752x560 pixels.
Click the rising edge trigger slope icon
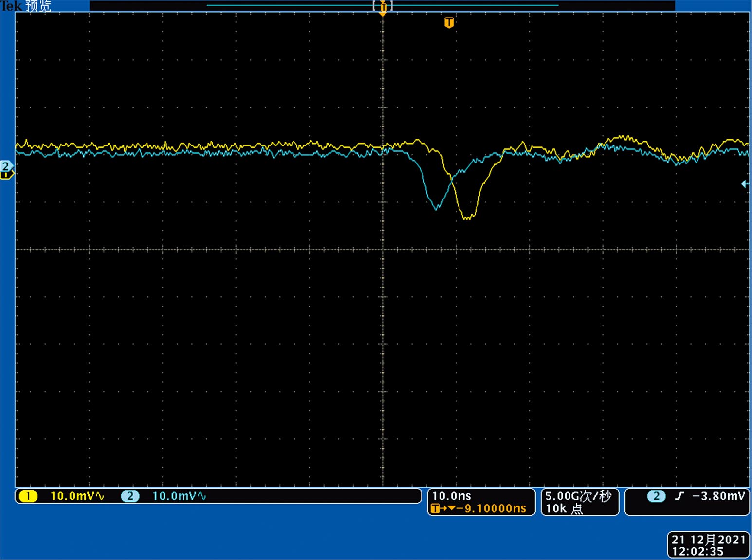679,496
